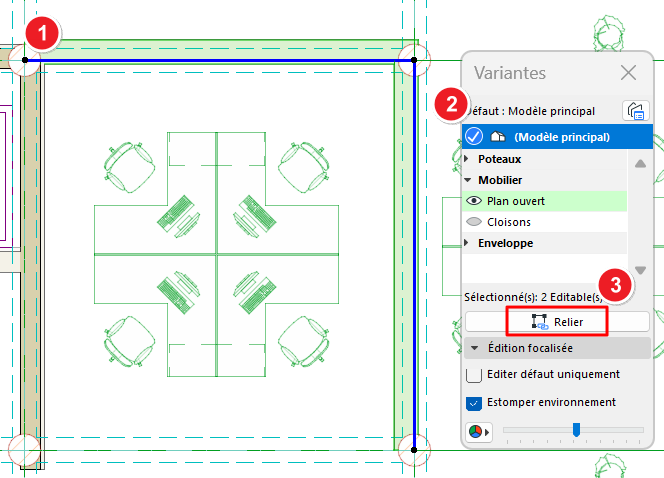Expand the Enveloppe group
This screenshot has width=664, height=478.
467,243
